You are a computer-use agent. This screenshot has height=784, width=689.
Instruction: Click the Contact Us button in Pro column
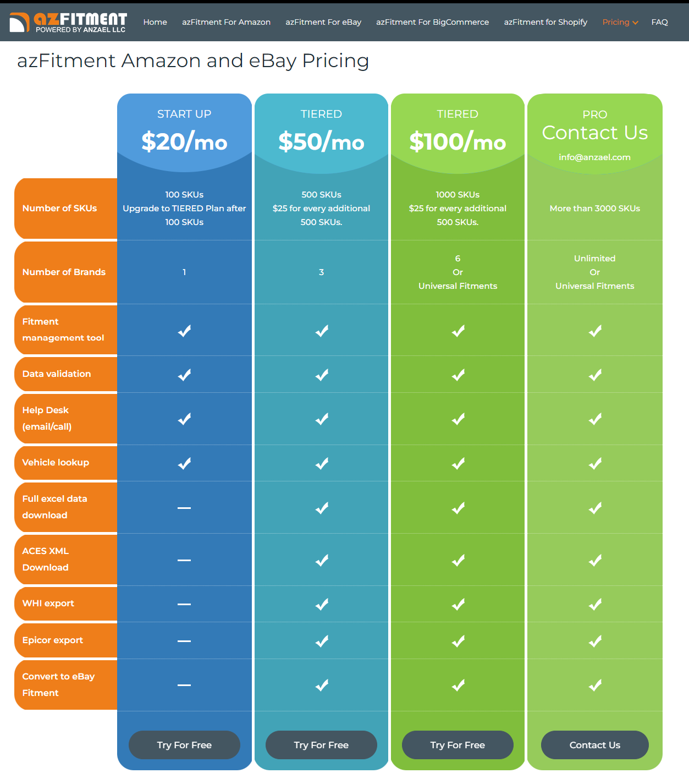pyautogui.click(x=595, y=745)
